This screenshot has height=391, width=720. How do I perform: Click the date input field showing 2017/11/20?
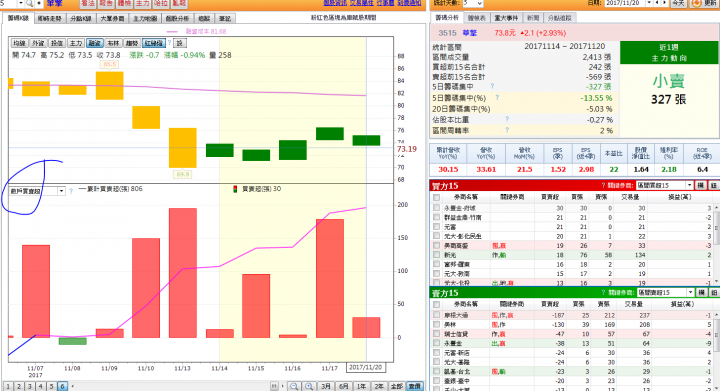(624, 3)
